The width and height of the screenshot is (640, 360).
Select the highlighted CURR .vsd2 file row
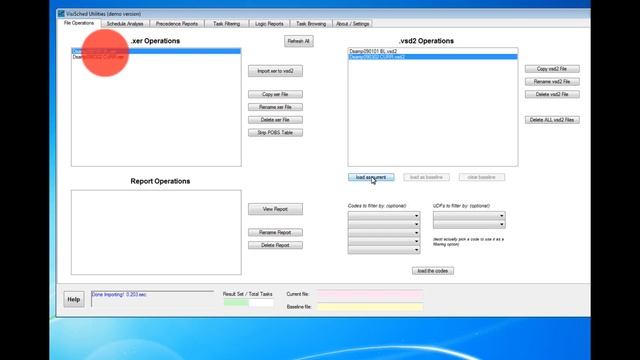433,57
